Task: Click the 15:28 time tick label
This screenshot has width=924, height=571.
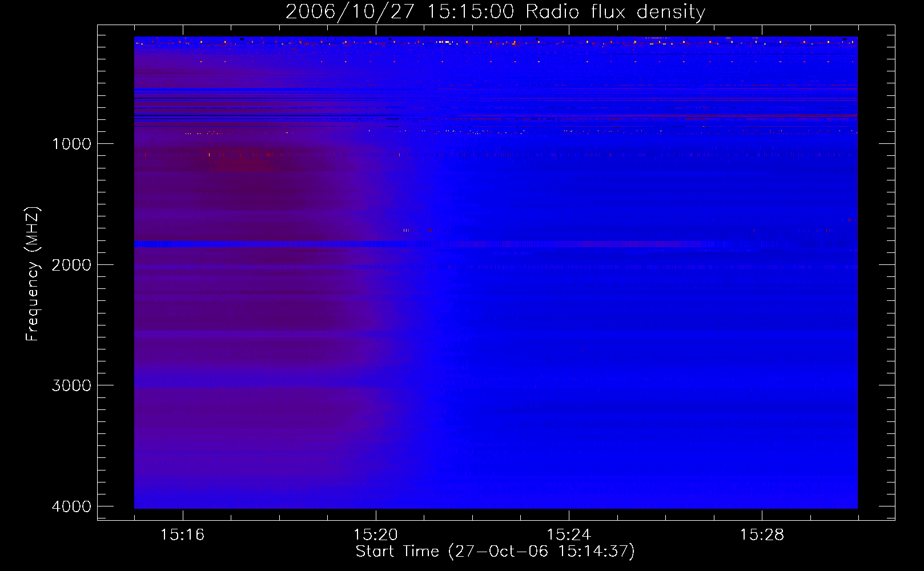Action: tap(762, 534)
